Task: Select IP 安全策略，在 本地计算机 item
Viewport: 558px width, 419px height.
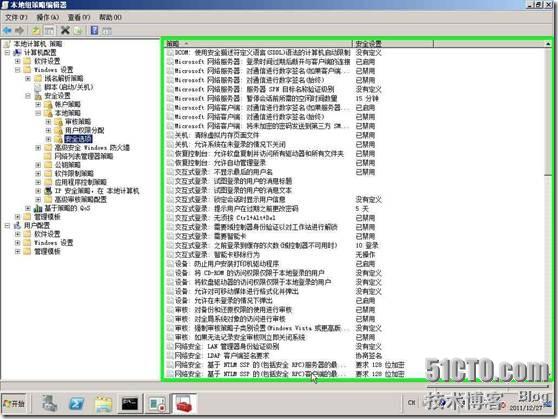Action: pyautogui.click(x=97, y=191)
